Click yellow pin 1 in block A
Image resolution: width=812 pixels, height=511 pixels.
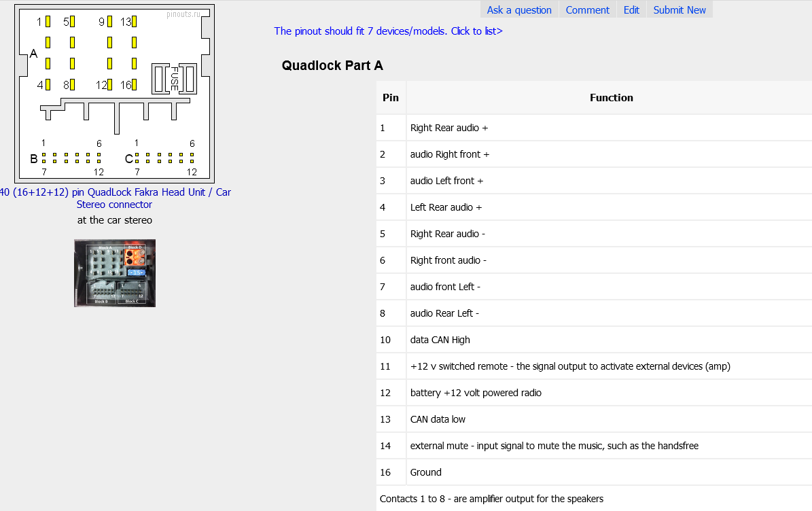pos(48,22)
